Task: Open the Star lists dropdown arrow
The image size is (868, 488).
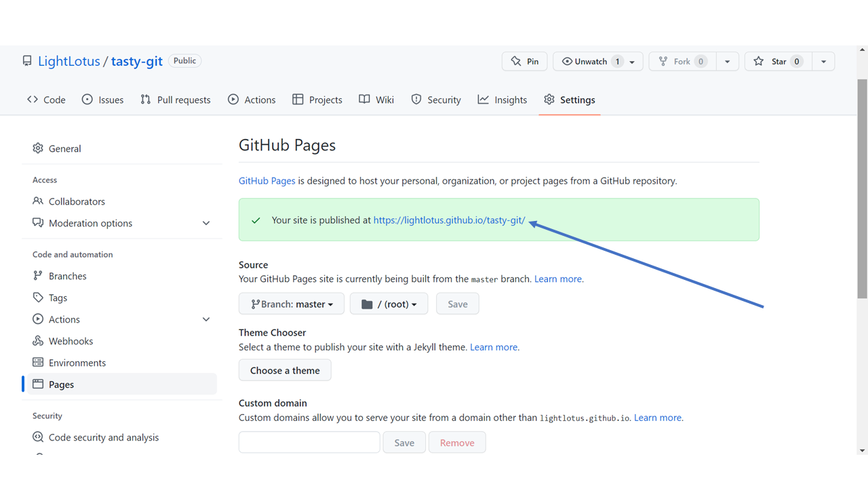Action: pyautogui.click(x=823, y=62)
